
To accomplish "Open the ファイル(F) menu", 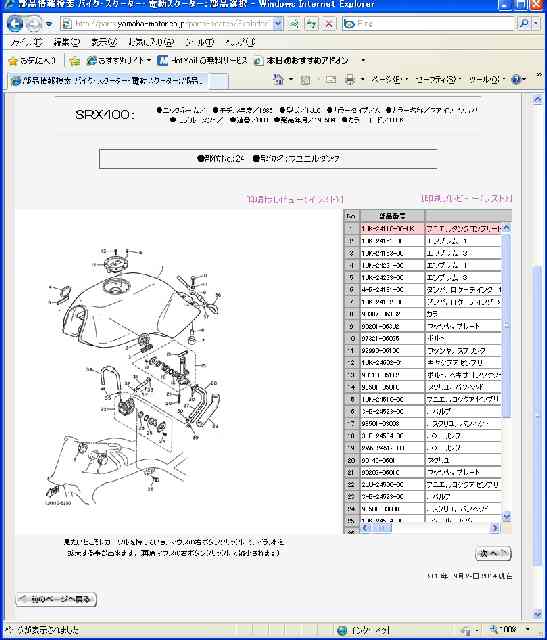I will pos(26,42).
